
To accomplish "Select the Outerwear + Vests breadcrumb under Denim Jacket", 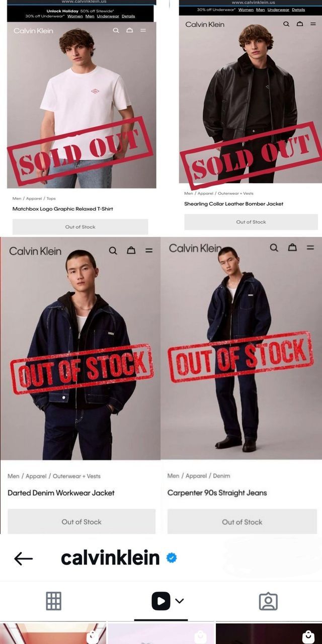I will (76, 476).
